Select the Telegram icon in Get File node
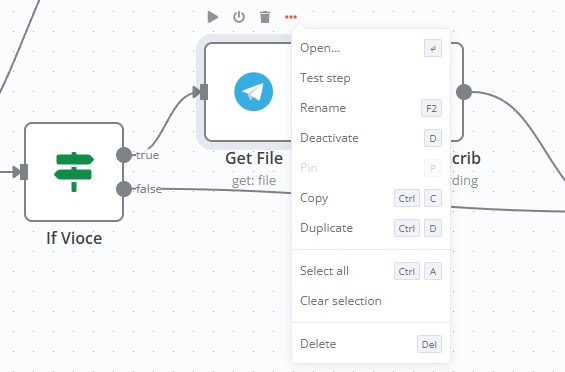Screen dimensions: 565x372 tap(254, 92)
